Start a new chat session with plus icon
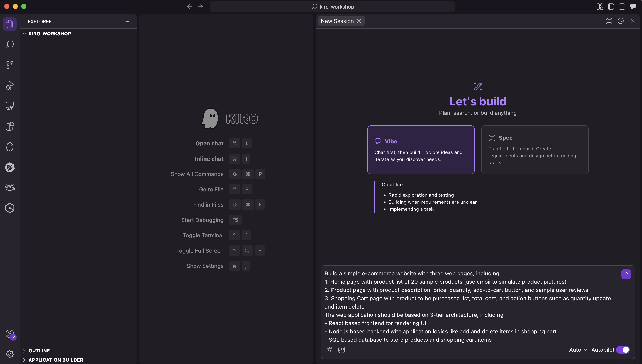This screenshot has width=642, height=364. tap(597, 21)
